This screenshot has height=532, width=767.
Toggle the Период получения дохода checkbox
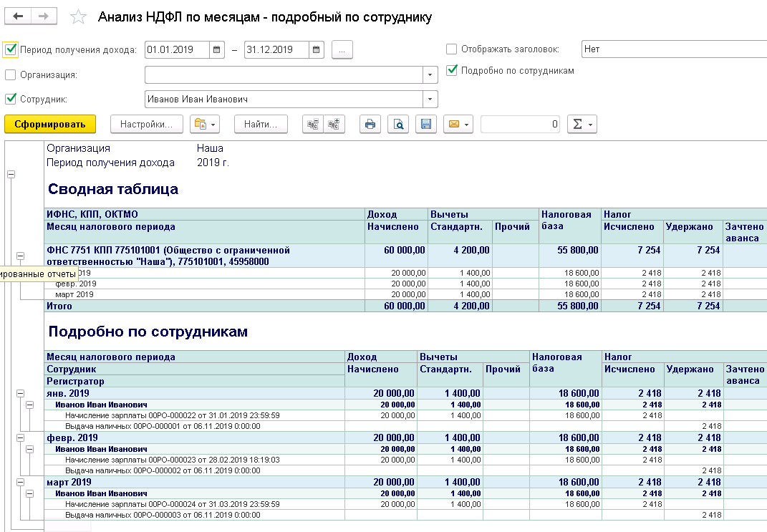point(10,49)
